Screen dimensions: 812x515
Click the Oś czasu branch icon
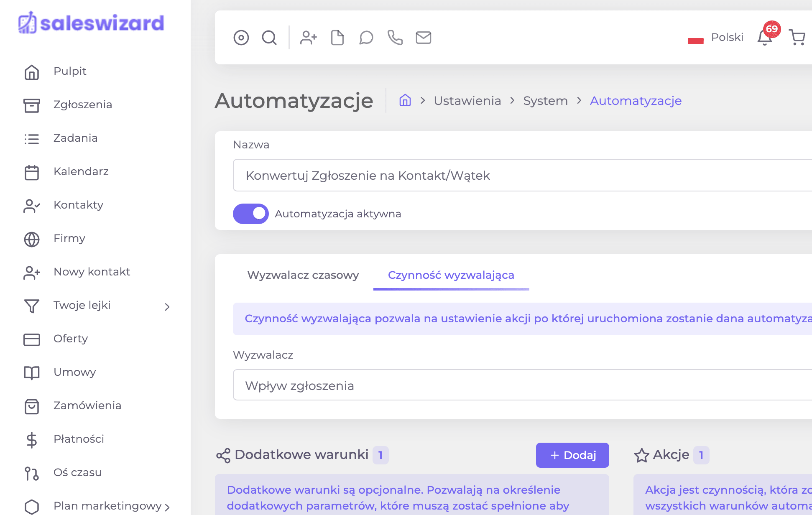coord(32,473)
